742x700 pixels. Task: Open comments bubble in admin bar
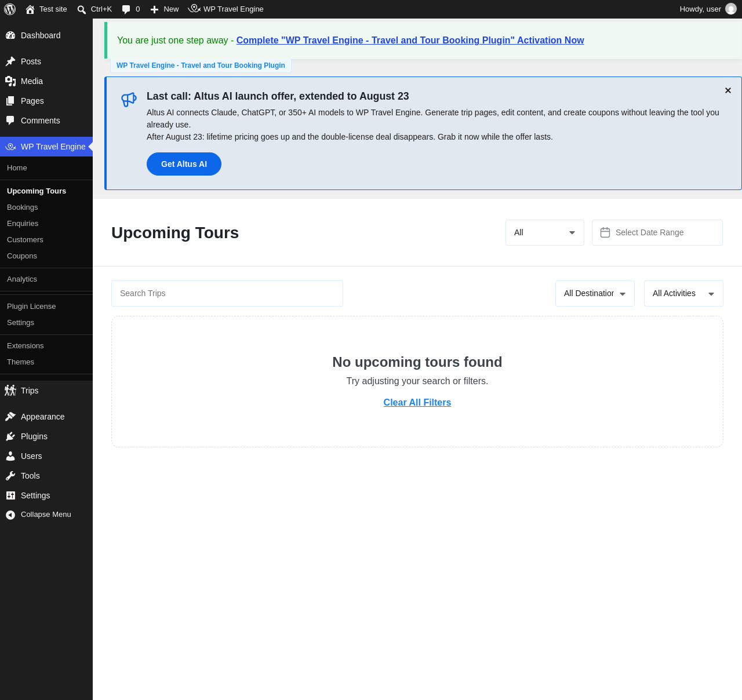[x=126, y=9]
